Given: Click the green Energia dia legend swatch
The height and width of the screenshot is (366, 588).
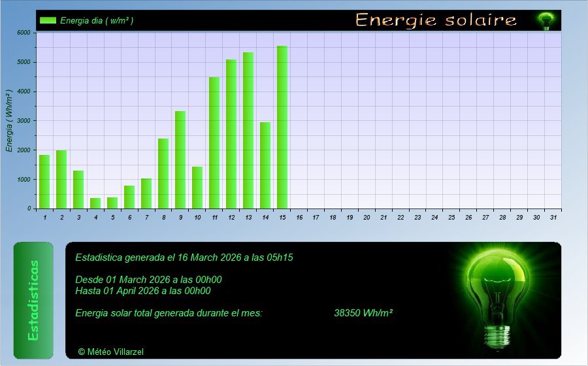Looking at the screenshot, I should 48,20.
